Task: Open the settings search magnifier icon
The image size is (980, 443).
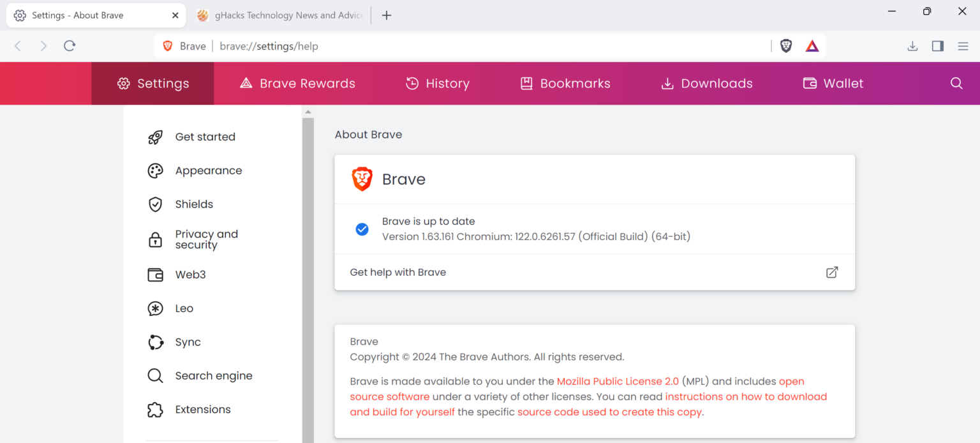Action: (956, 83)
